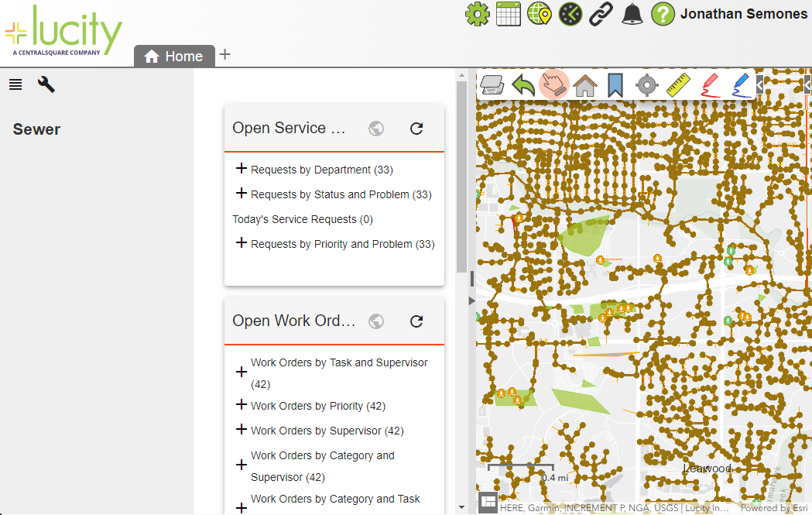Click the Lucity logo

click(x=63, y=30)
